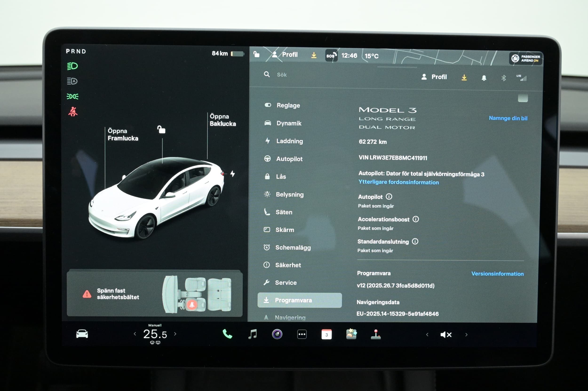Click the Sök search field
Screen dimensions: 588x391
tap(282, 75)
